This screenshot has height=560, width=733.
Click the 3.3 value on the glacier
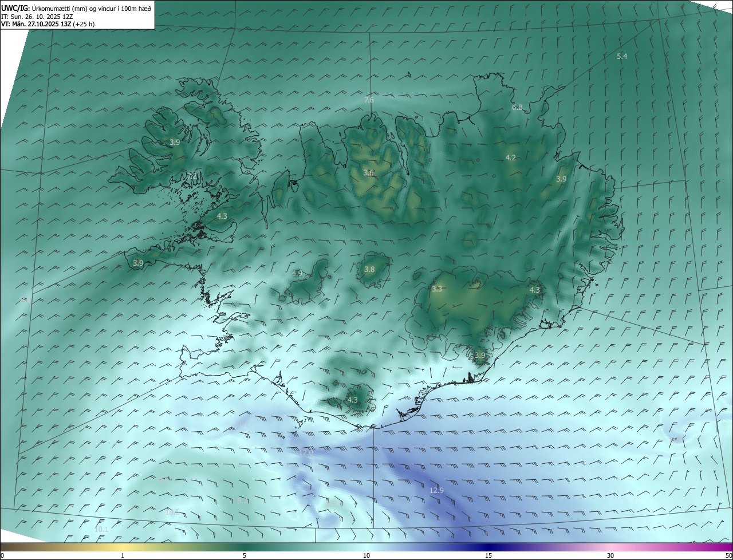pos(437,289)
